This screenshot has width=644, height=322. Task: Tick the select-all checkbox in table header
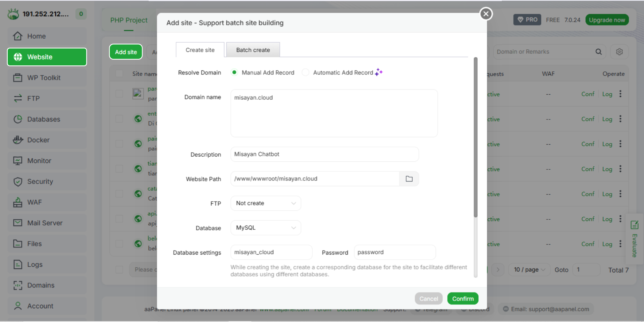(119, 74)
